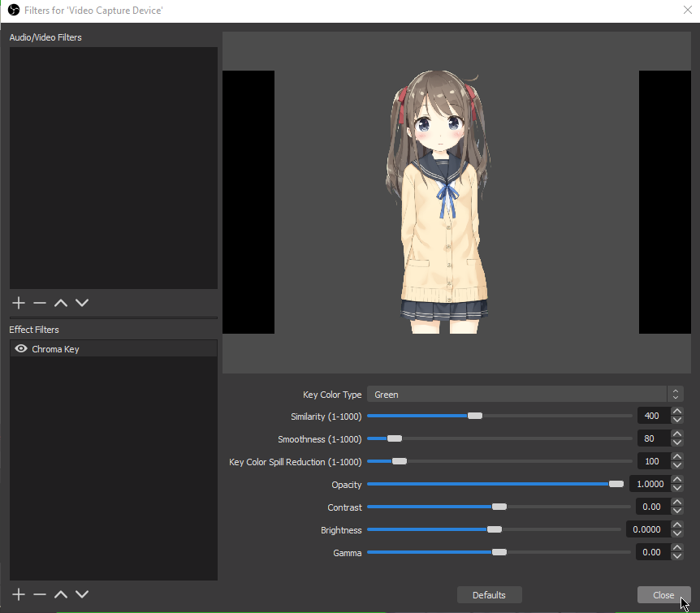The height and width of the screenshot is (613, 700).
Task: Increase Similarity value with up arrow
Action: click(676, 412)
